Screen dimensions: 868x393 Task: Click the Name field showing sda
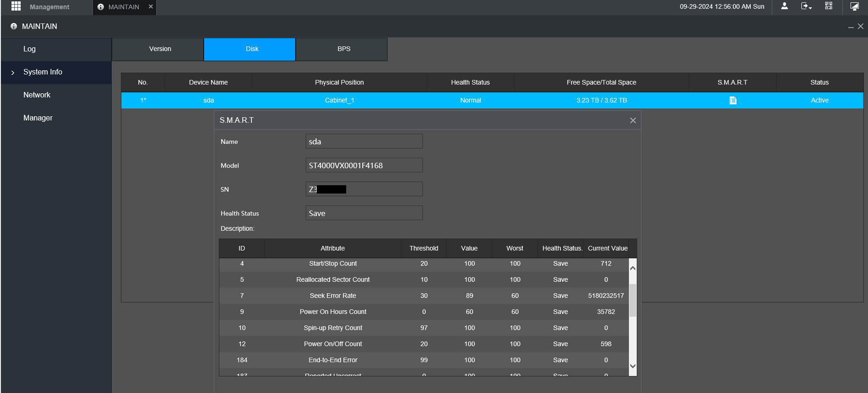364,141
